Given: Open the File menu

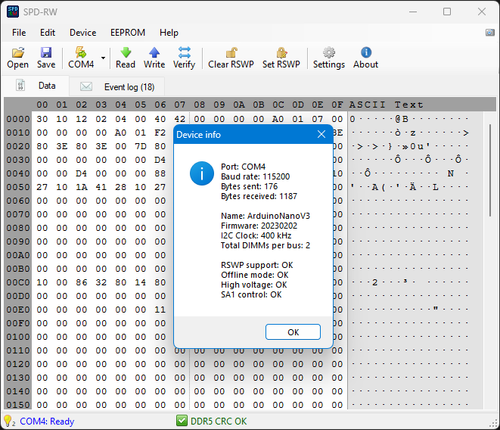Looking at the screenshot, I should tap(19, 33).
